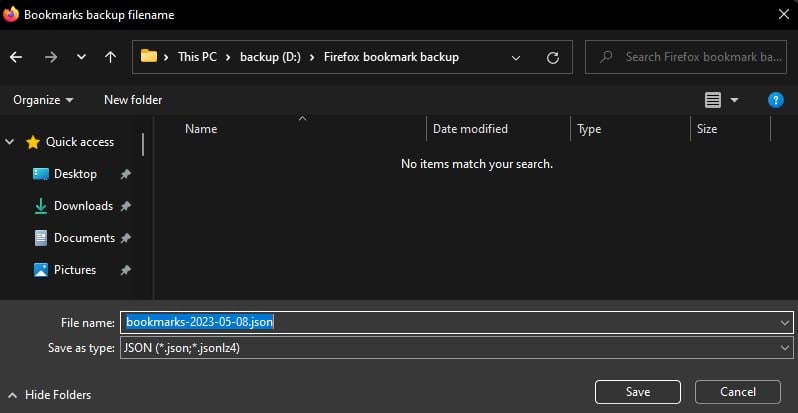Change the view layout icon

point(713,100)
